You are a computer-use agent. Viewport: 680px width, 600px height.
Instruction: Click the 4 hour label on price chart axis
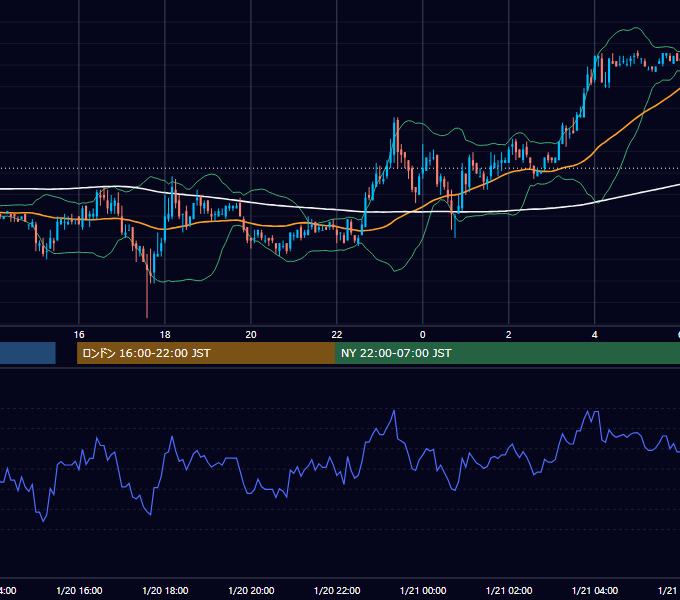(x=595, y=335)
